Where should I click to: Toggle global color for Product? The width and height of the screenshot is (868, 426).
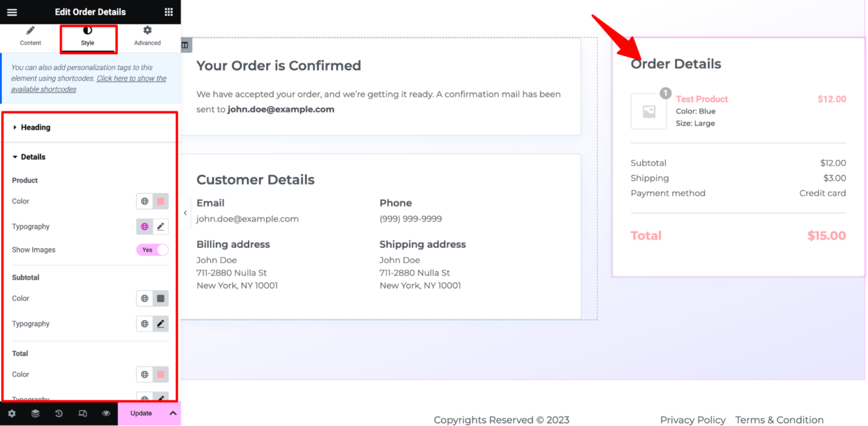point(143,201)
